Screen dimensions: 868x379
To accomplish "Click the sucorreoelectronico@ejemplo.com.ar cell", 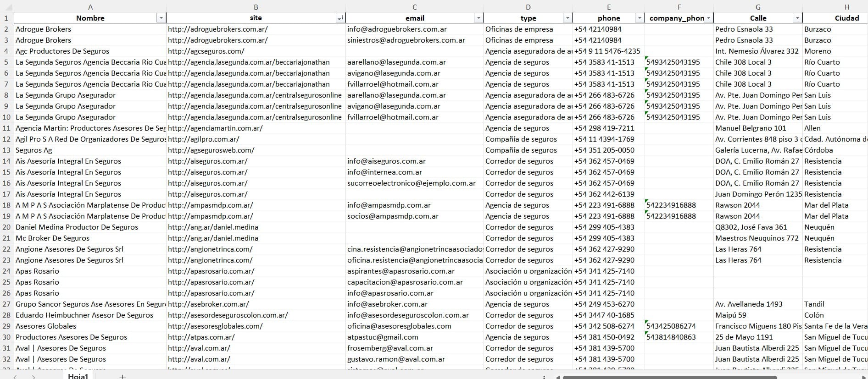I will point(415,183).
